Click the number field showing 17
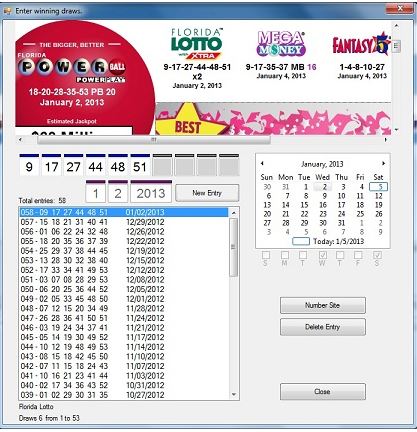The height and width of the screenshot is (432, 417). [x=51, y=165]
